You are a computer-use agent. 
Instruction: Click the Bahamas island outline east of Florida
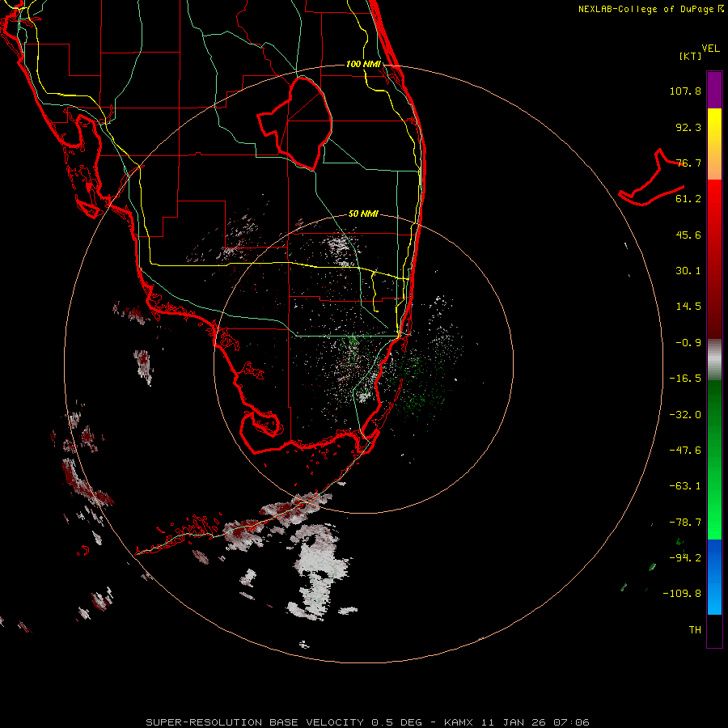click(652, 178)
